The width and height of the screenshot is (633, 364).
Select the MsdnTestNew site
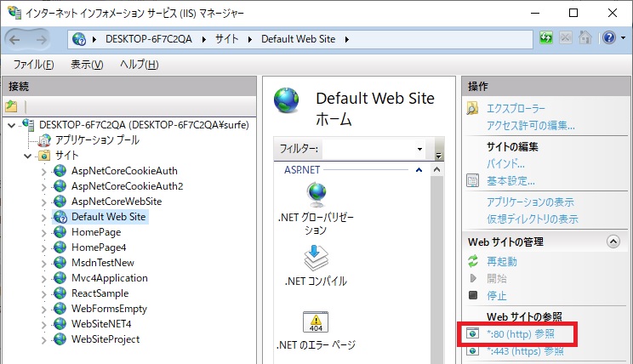pos(103,263)
